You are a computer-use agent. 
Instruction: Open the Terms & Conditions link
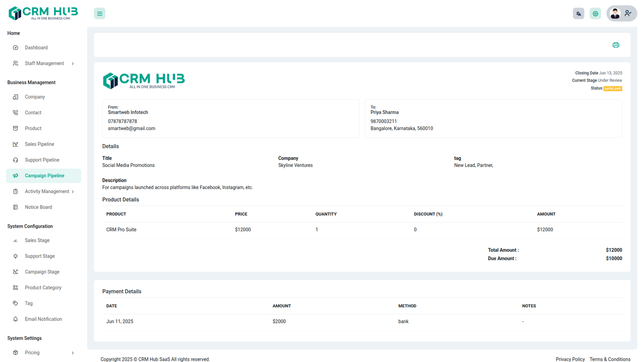click(x=610, y=359)
